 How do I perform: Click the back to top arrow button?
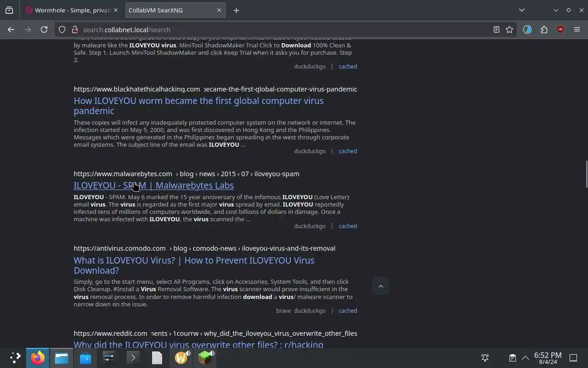[x=380, y=286]
